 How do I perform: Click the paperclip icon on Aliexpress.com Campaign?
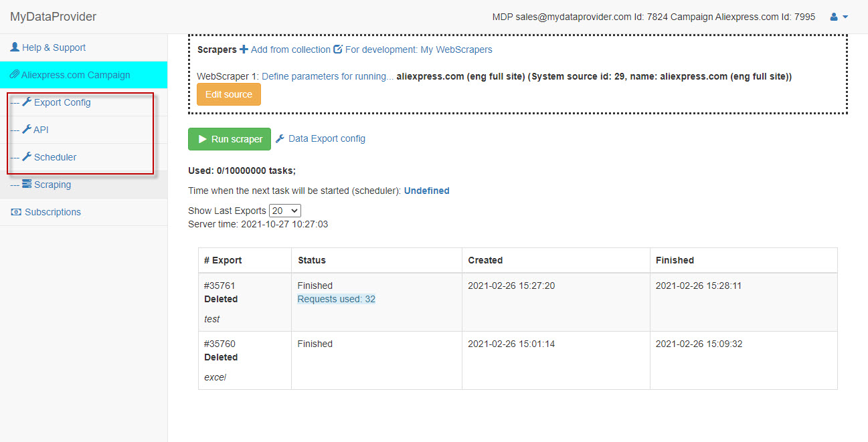click(x=15, y=74)
